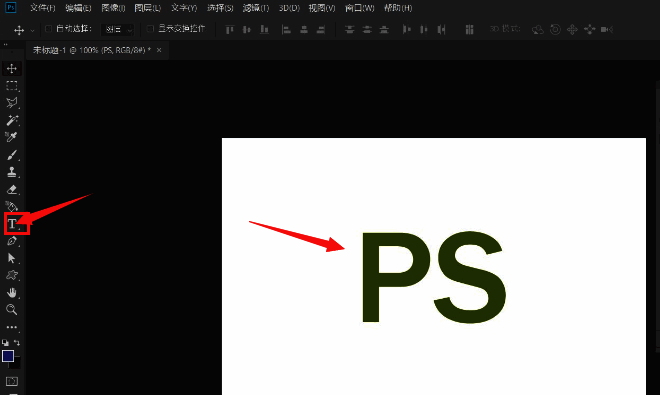Open the 图层(L) menu
Image resolution: width=660 pixels, height=395 pixels.
[148, 8]
